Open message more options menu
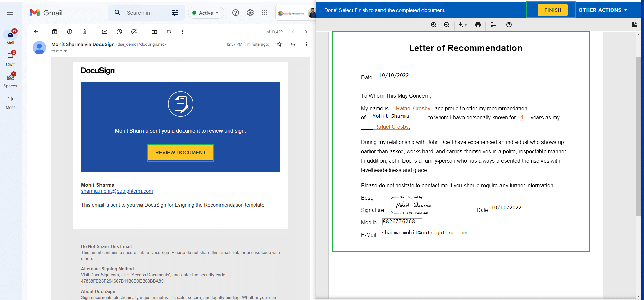 306,44
